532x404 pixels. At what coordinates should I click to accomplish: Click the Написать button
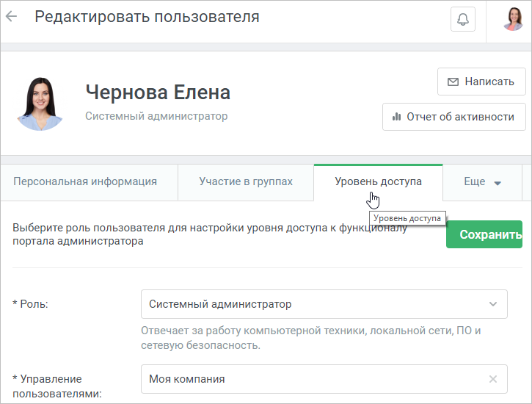coord(481,82)
